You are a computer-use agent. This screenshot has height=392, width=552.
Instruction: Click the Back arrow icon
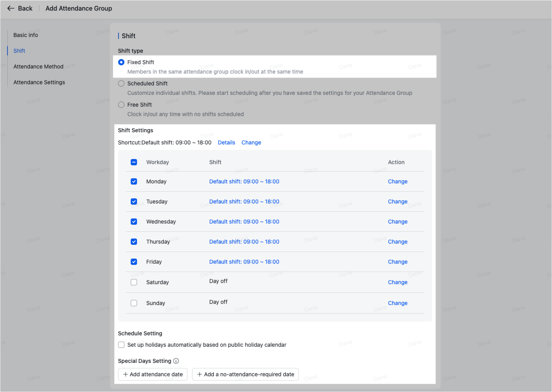[x=11, y=8]
